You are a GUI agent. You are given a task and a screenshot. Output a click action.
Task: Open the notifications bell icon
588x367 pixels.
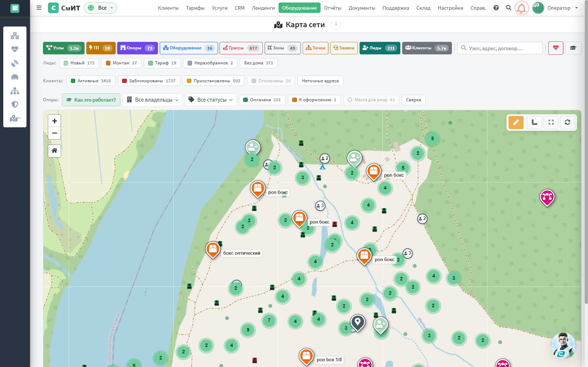coord(522,8)
